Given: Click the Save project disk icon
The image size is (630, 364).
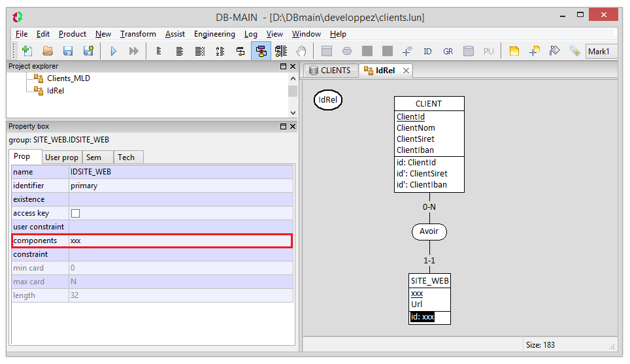Looking at the screenshot, I should pos(68,51).
